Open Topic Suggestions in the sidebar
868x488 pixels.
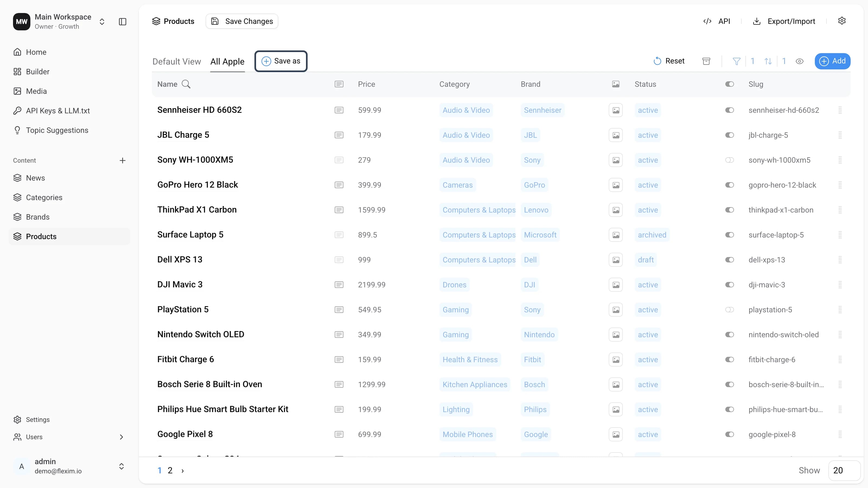pos(69,130)
